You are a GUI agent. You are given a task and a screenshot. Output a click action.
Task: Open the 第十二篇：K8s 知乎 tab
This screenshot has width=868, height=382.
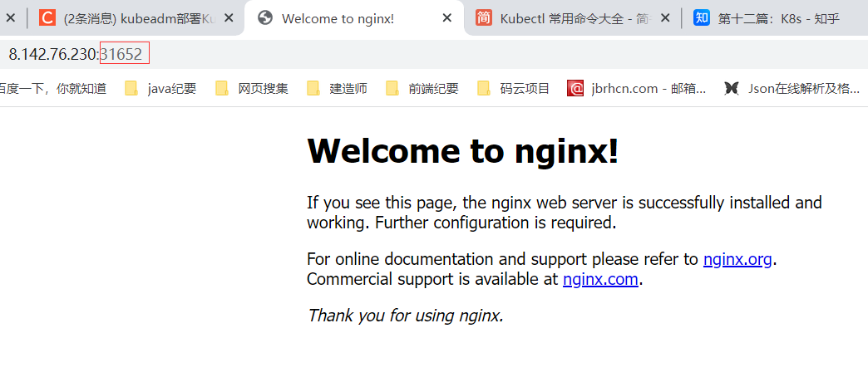click(x=775, y=18)
